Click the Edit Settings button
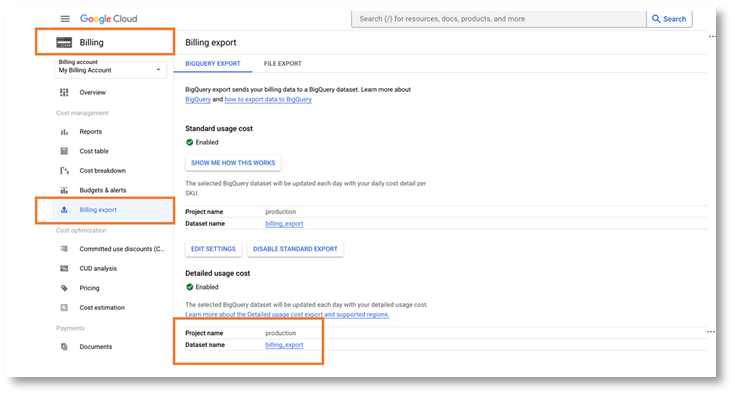The image size is (735, 396). click(213, 249)
